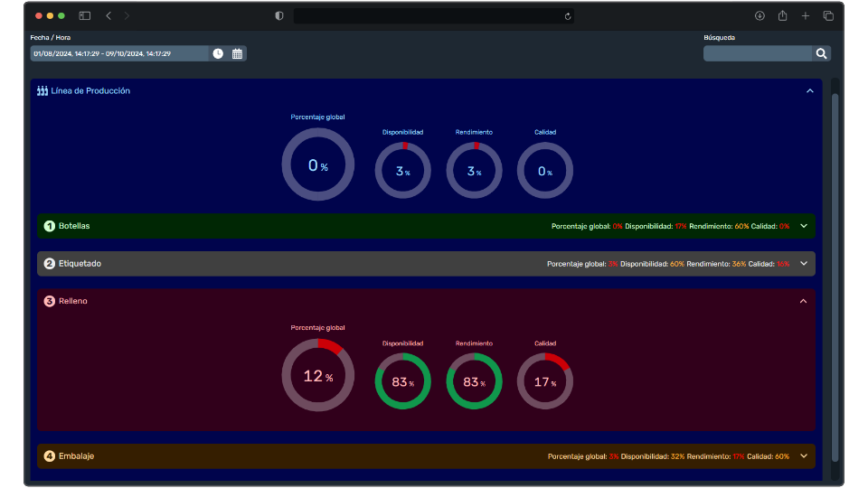Viewport: 868px width, 488px height.
Task: Click the clock icon beside date range
Action: 218,54
